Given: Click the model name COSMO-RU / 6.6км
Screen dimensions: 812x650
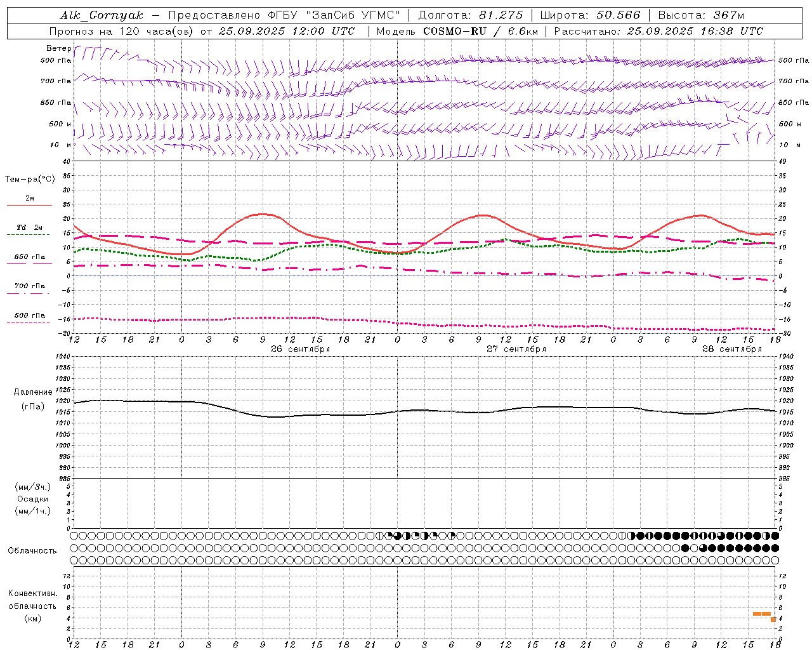Looking at the screenshot, I should [x=480, y=31].
